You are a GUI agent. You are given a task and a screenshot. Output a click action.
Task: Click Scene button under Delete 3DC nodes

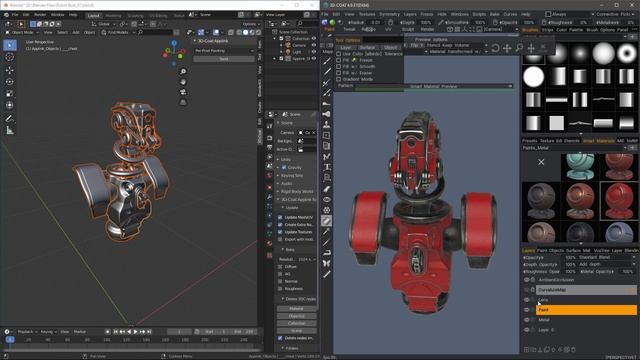[296, 331]
